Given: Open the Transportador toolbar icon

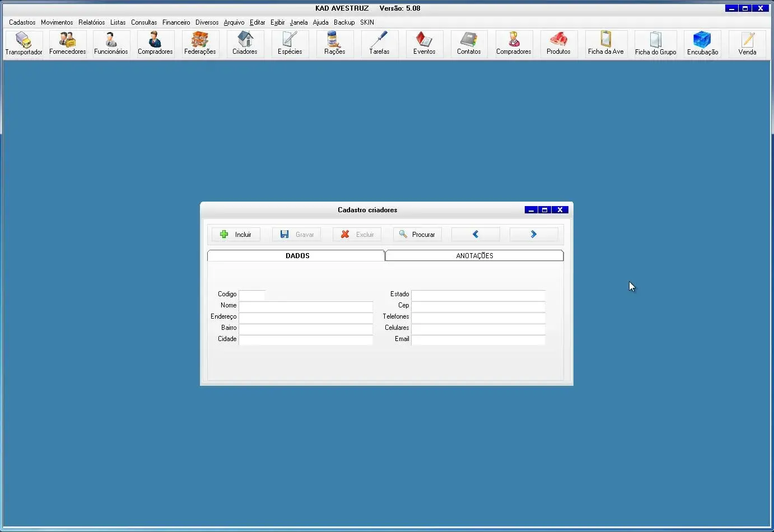Looking at the screenshot, I should pyautogui.click(x=24, y=44).
